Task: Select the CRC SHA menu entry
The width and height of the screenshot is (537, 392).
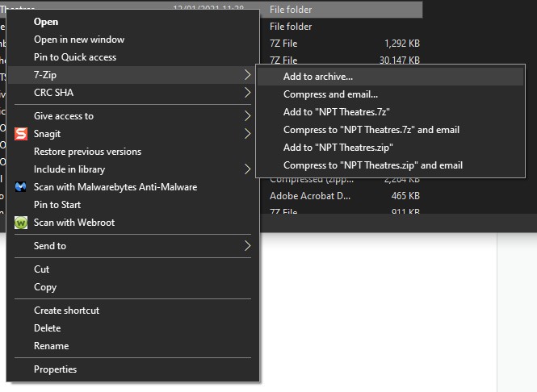Action: click(x=133, y=93)
